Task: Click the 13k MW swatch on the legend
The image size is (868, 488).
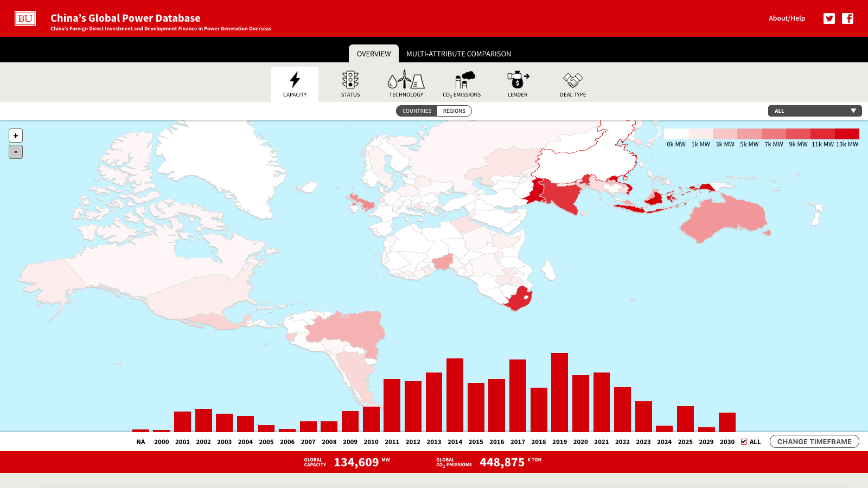Action: coord(846,134)
